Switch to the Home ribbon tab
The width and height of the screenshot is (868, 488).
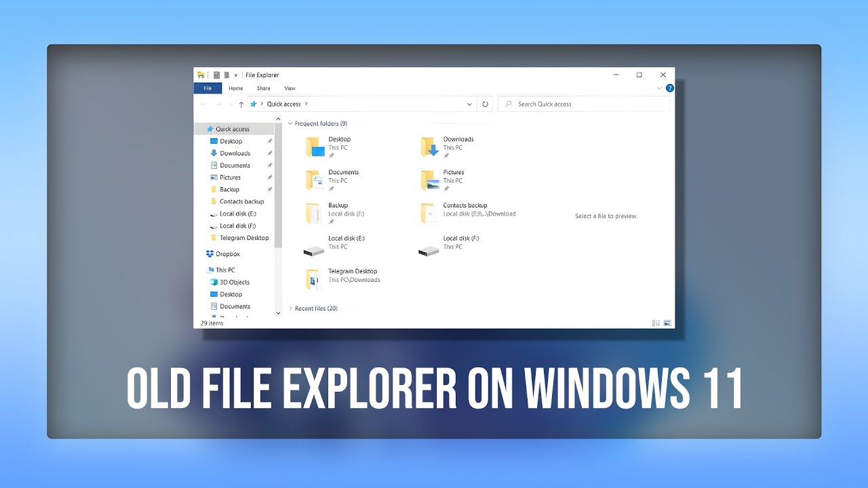[235, 88]
